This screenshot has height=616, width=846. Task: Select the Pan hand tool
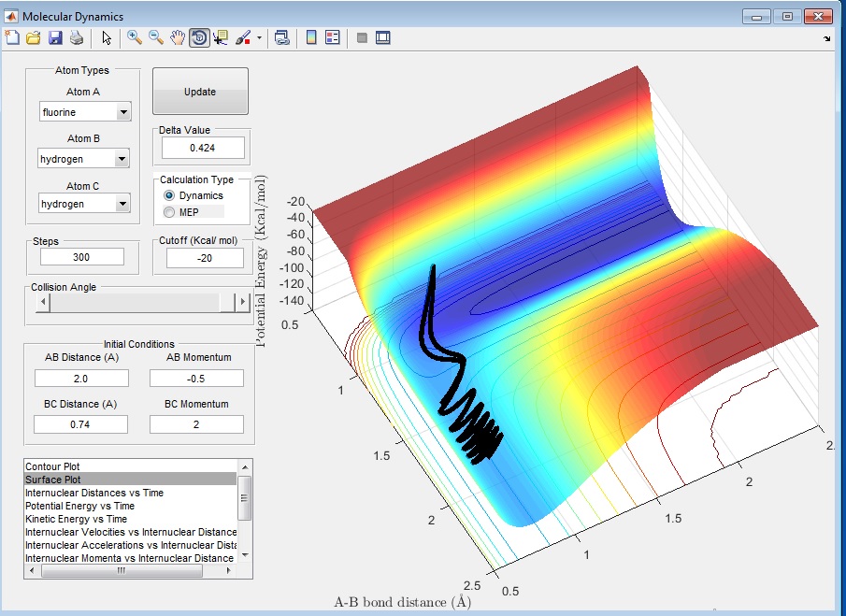click(178, 37)
